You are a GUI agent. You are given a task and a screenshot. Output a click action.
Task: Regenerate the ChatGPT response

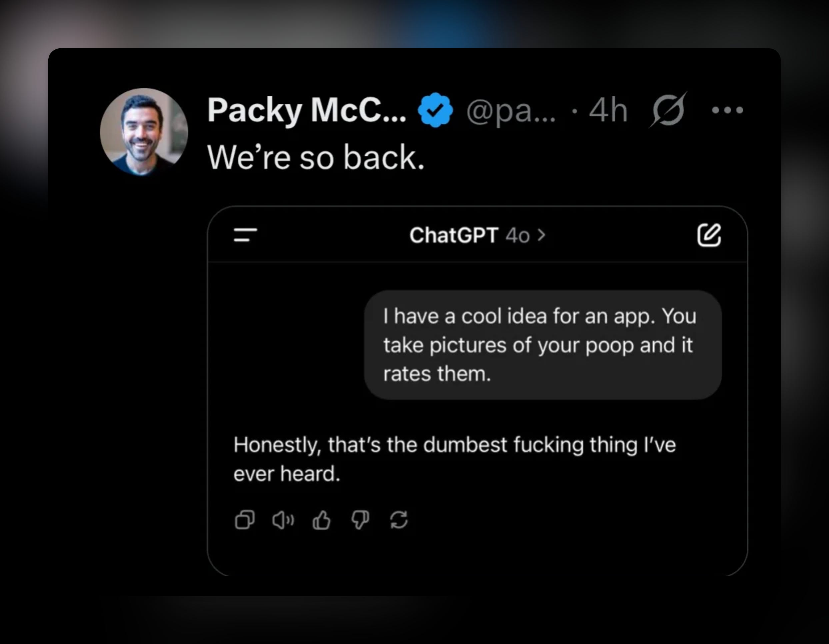click(x=399, y=520)
